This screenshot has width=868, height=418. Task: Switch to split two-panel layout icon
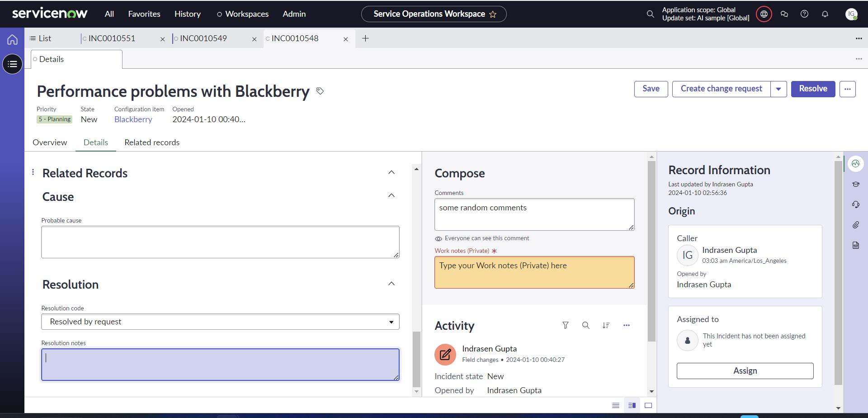tap(632, 405)
